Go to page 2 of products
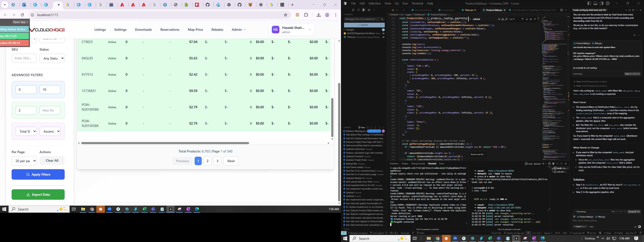This screenshot has height=242, width=644. [x=207, y=161]
